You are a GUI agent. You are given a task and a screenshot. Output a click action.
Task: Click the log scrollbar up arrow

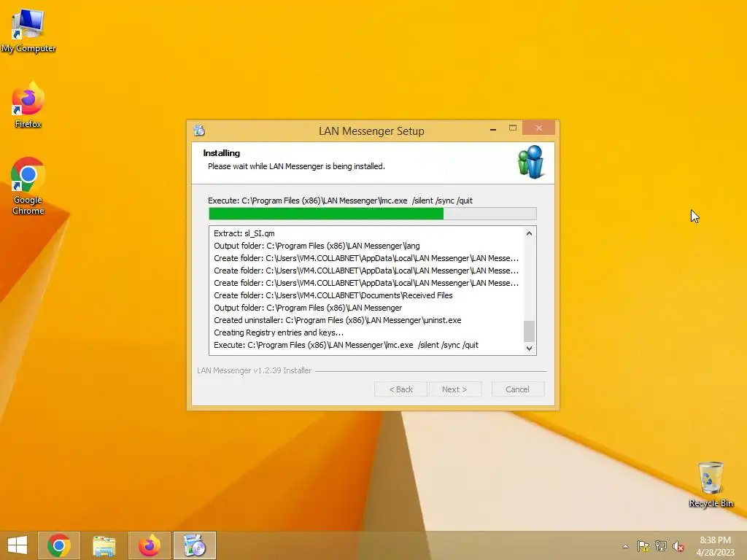(529, 233)
